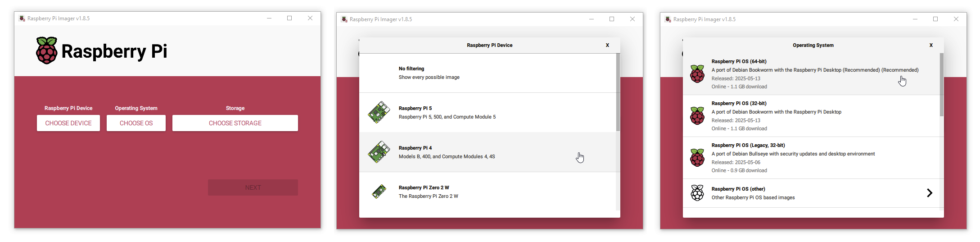
Task: Click the Raspberry Pi 5 board icon
Action: pyautogui.click(x=379, y=112)
